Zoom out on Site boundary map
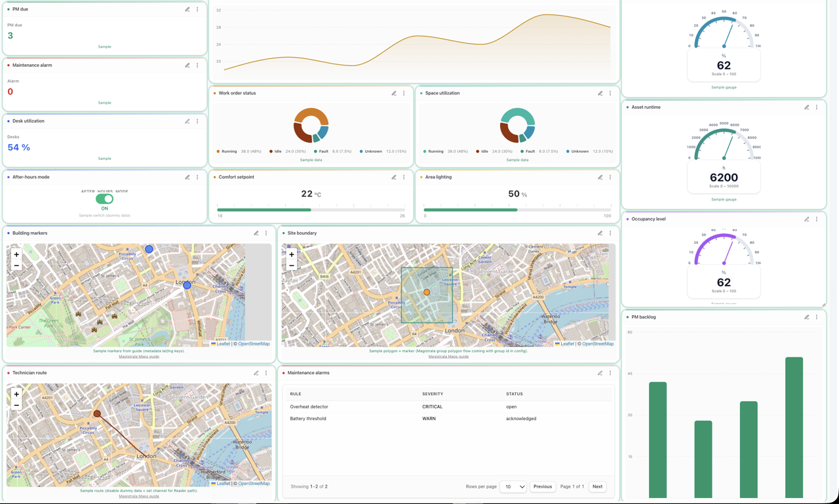The image size is (839, 504). (x=292, y=265)
